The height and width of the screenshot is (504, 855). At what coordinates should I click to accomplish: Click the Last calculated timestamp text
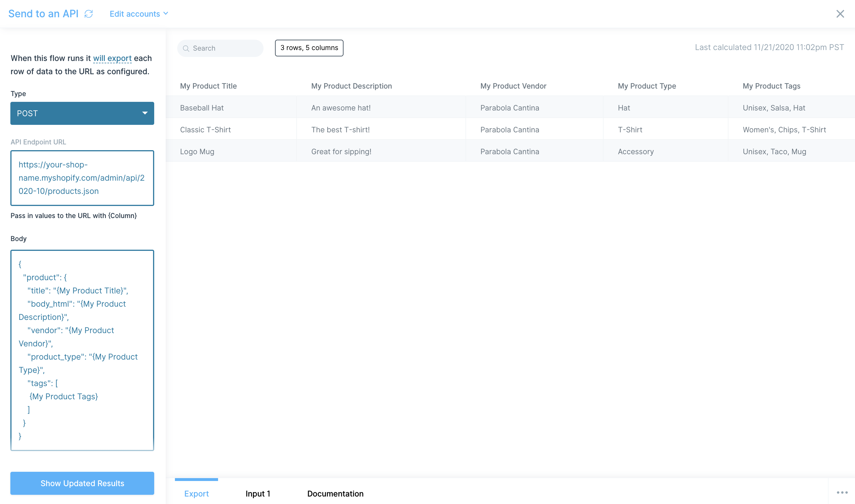[769, 47]
